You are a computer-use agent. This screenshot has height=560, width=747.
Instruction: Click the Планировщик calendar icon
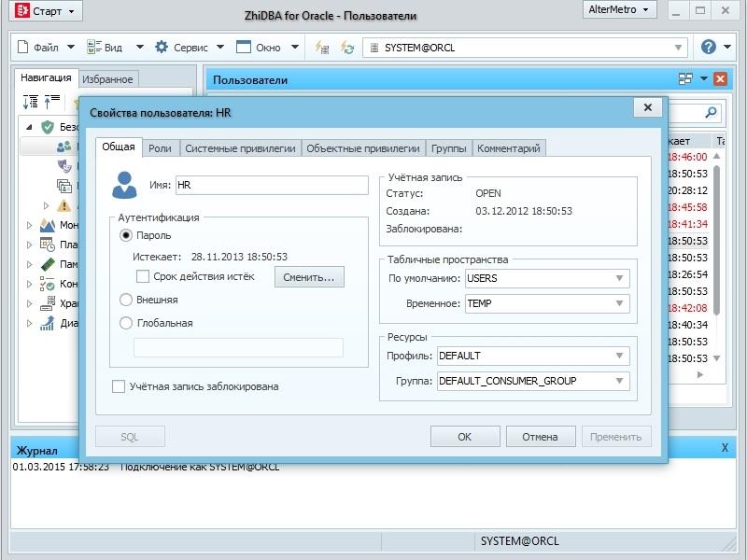(x=48, y=245)
